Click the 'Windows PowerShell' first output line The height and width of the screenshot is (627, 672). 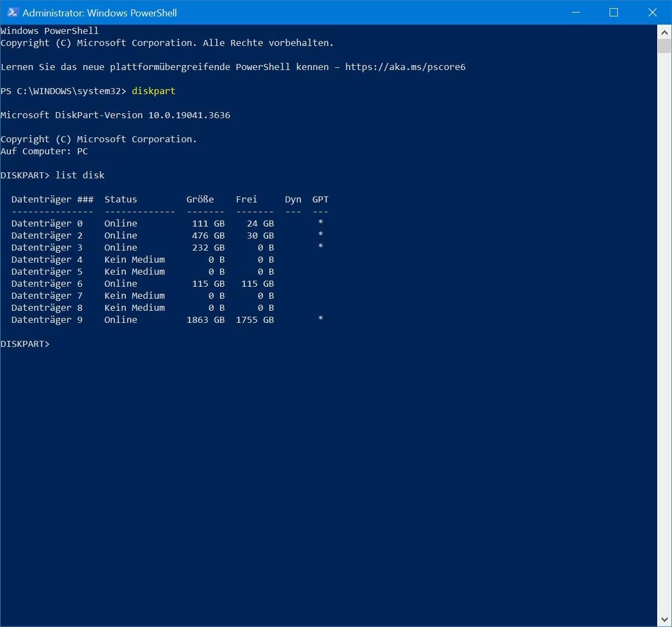(x=50, y=31)
